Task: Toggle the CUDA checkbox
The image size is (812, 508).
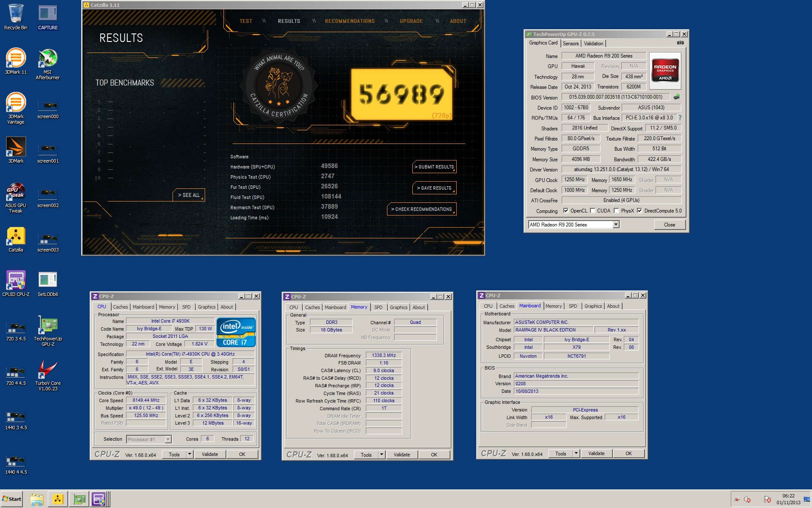Action: [593, 211]
